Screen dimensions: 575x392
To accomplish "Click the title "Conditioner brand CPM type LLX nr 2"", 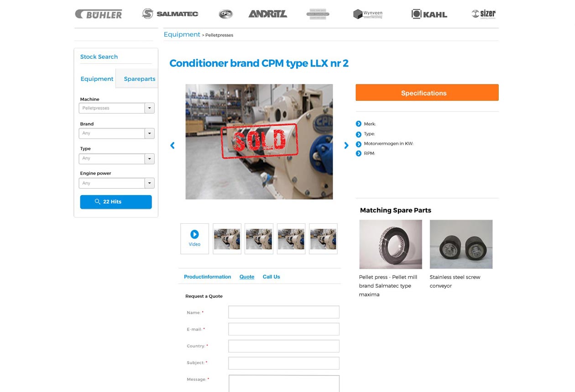I will 259,63.
